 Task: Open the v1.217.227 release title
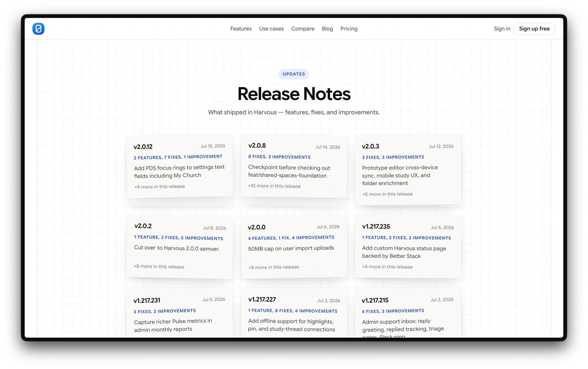(x=262, y=300)
